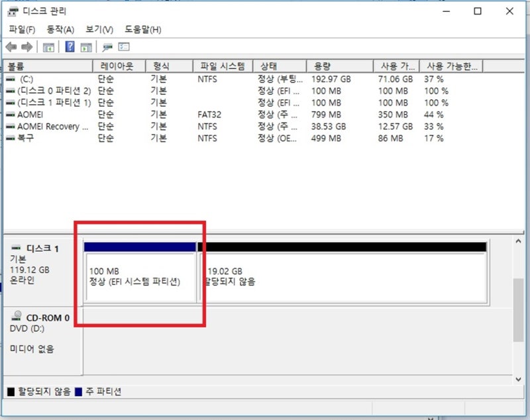Screen dimensions: 530x420
Task: Sort by the 사용 가능한... column header
Action: [451, 66]
